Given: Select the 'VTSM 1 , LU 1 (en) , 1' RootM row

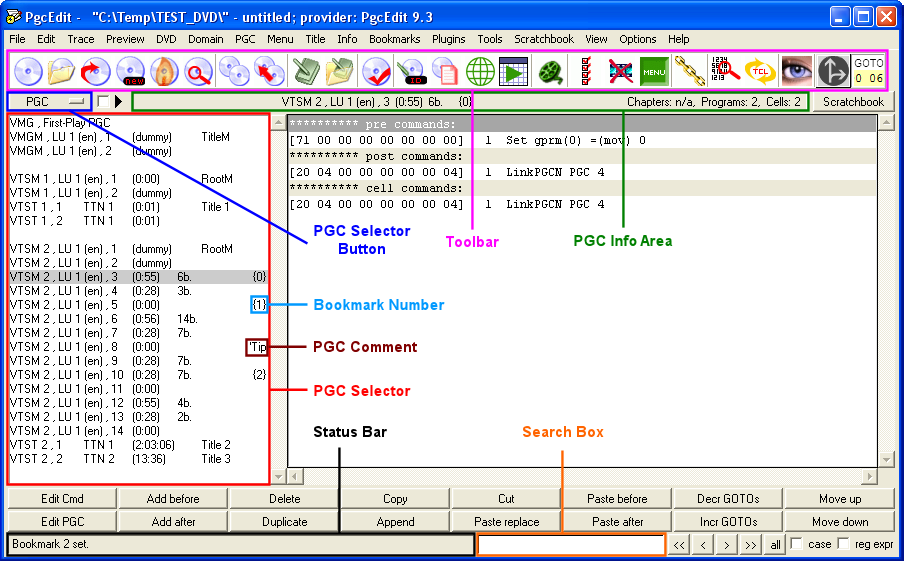Looking at the screenshot, I should point(138,179).
